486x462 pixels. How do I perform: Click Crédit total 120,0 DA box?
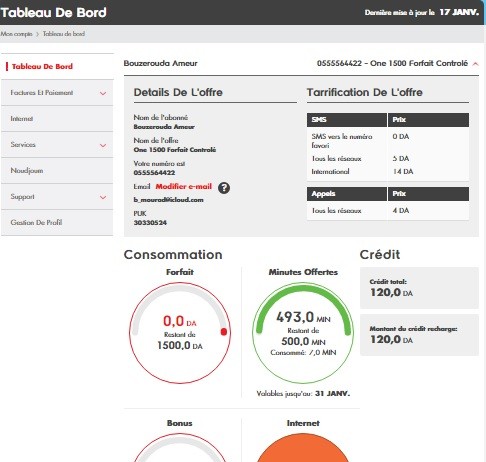coord(419,288)
